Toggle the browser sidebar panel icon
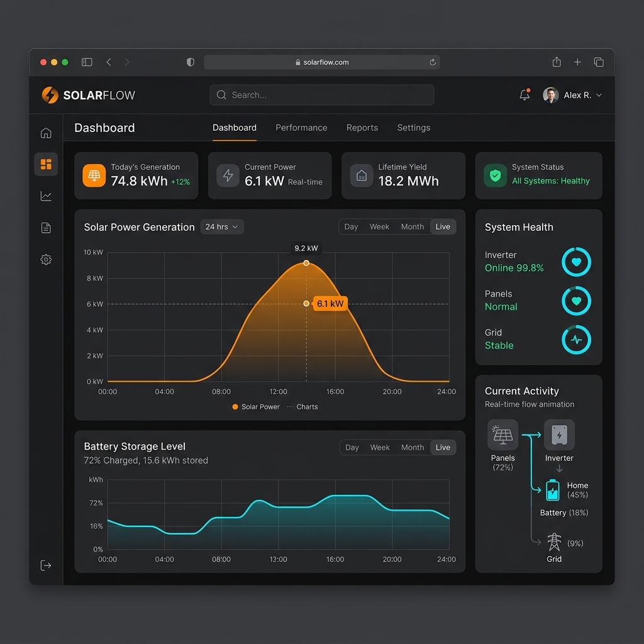 [87, 62]
